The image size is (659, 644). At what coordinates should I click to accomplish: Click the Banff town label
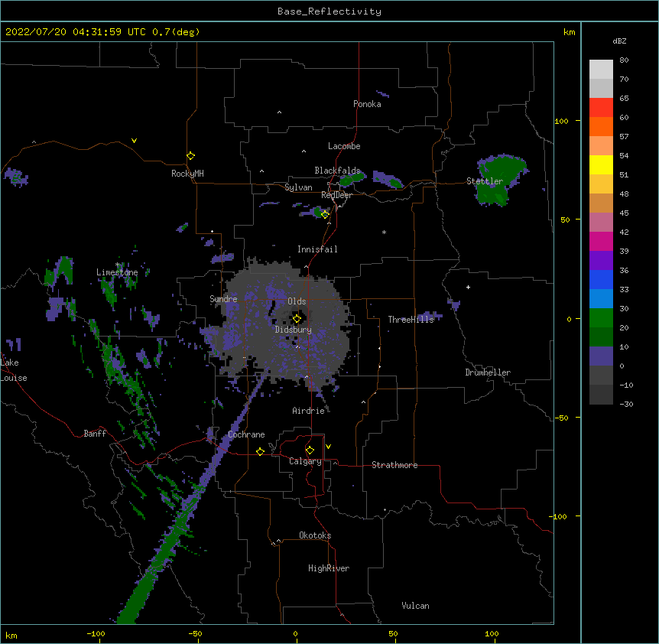pos(95,434)
